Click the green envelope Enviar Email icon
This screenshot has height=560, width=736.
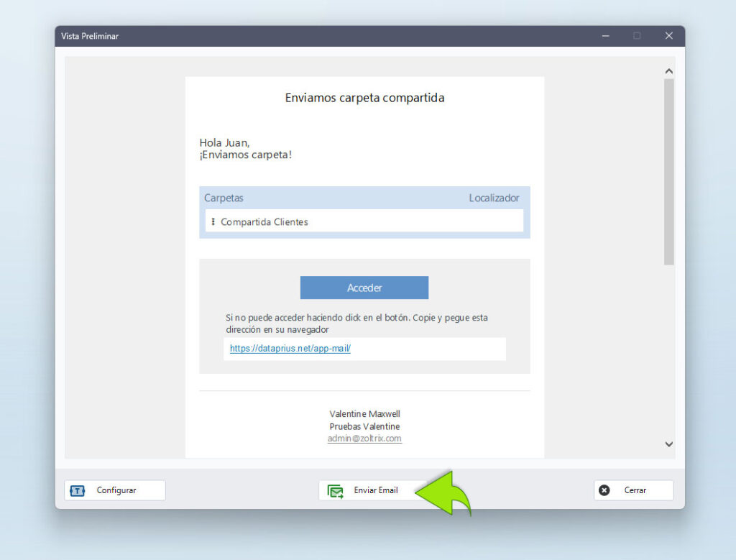tap(336, 490)
